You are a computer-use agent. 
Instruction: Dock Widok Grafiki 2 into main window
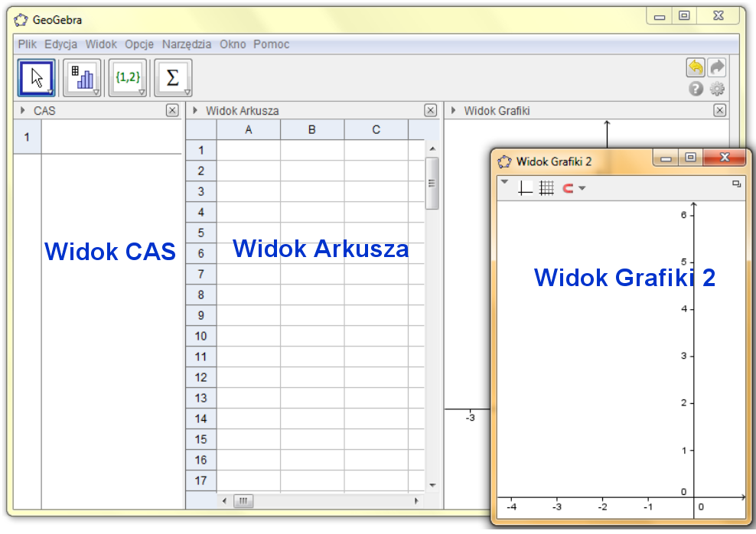coord(736,184)
